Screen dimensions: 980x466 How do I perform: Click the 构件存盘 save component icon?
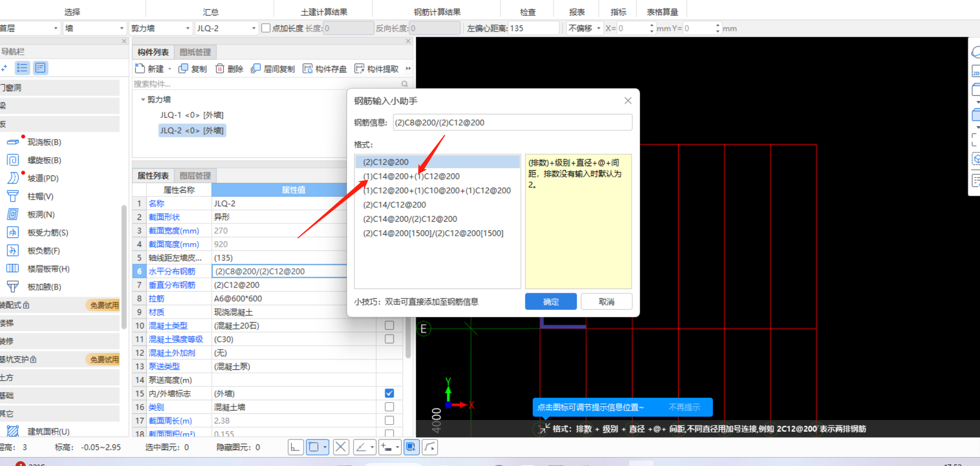(x=308, y=69)
